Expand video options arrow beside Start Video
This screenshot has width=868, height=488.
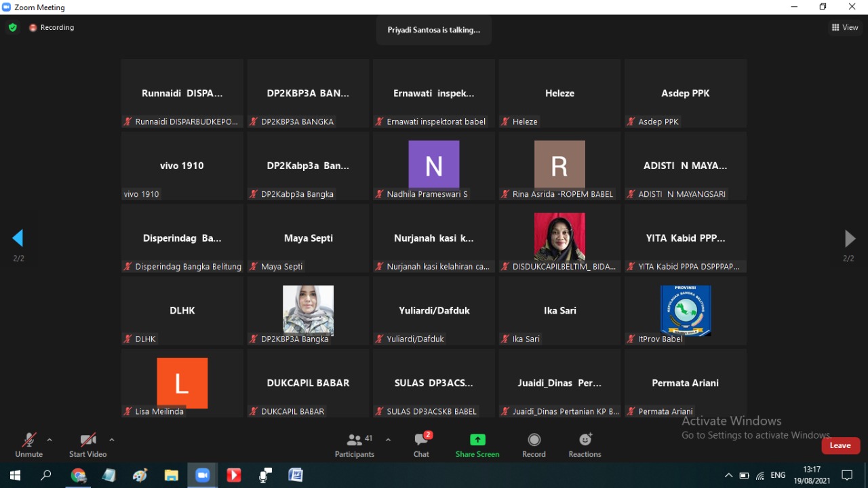[x=112, y=440]
